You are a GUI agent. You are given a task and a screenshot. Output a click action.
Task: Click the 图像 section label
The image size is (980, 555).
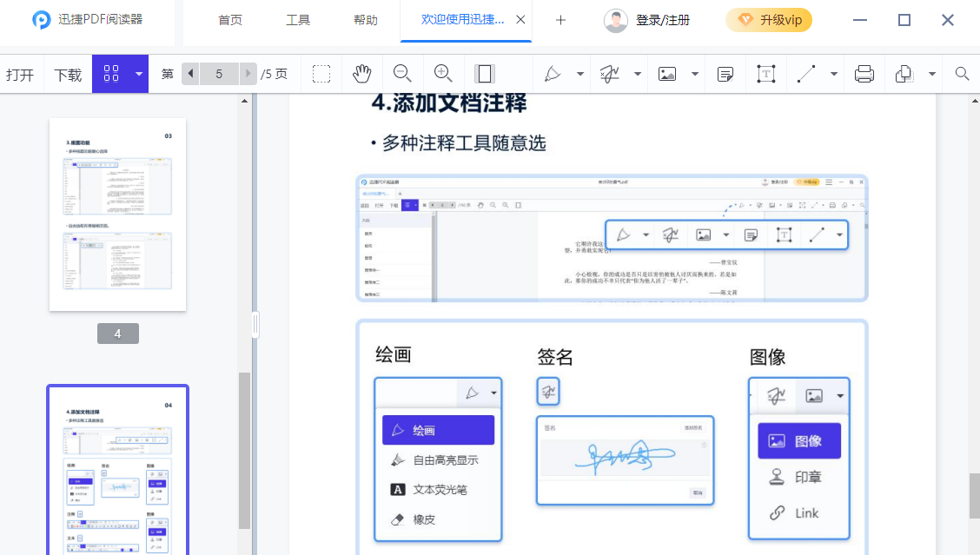(767, 357)
